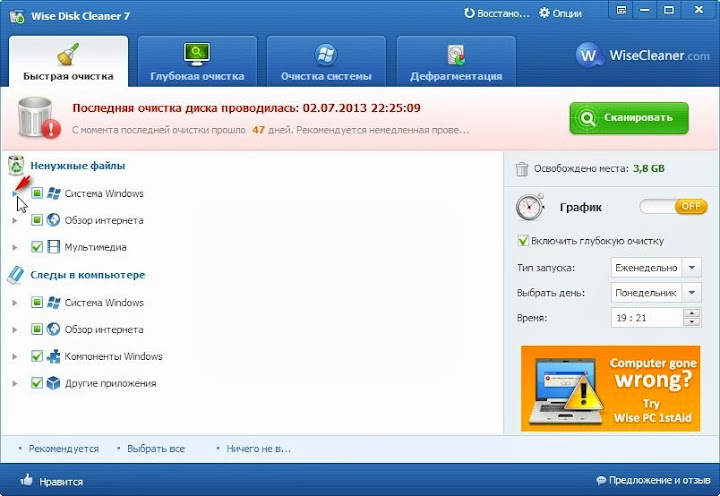
Task: Toggle Обзор интернета checkbox under Ненужные файлы
Action: [x=37, y=220]
